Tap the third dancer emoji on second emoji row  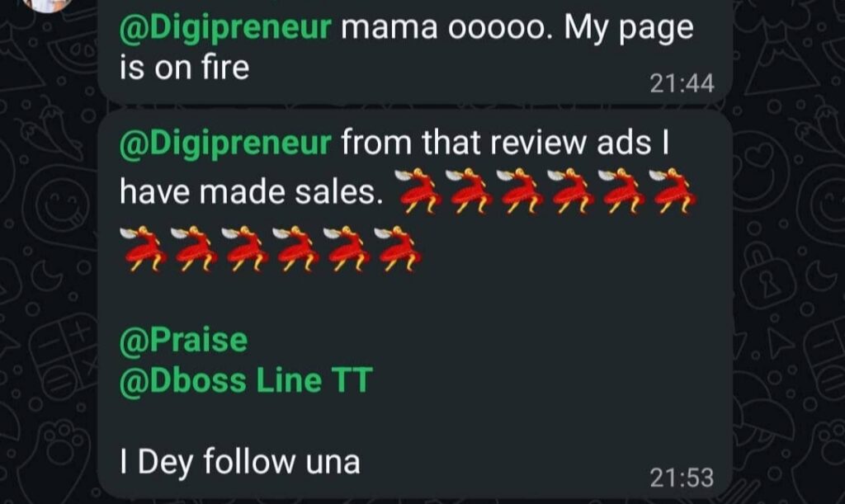tap(247, 249)
